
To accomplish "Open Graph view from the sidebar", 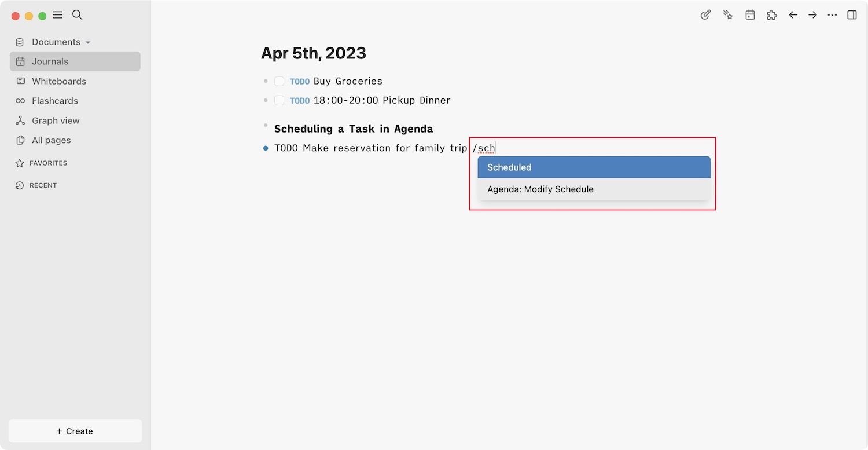I will pos(56,120).
